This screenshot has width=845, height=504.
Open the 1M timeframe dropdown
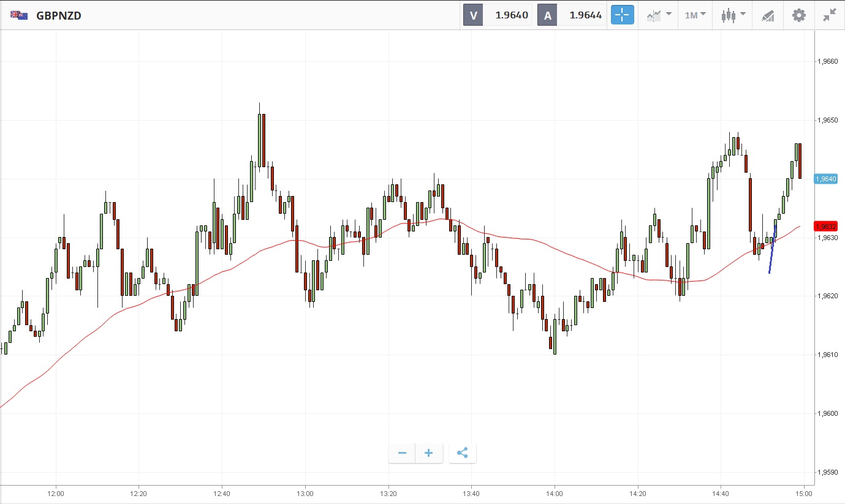click(x=695, y=15)
